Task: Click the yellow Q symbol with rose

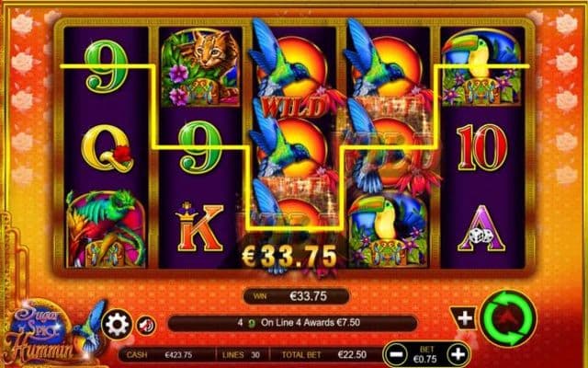Action: 107,148
